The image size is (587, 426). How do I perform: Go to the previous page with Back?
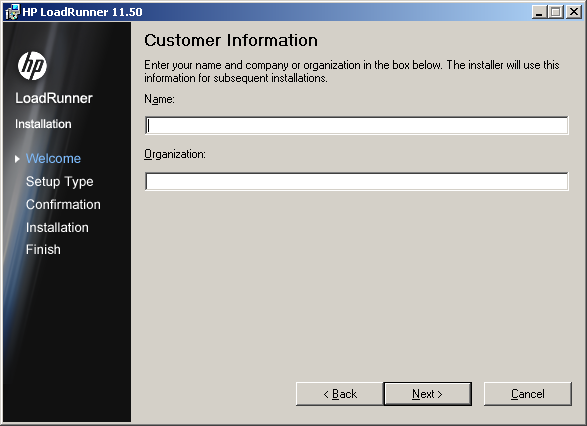[340, 394]
